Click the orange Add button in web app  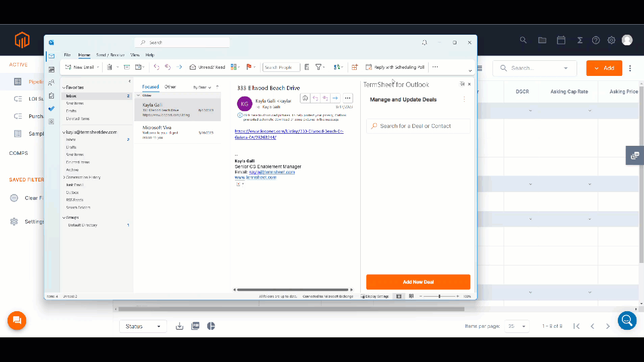[x=604, y=68]
